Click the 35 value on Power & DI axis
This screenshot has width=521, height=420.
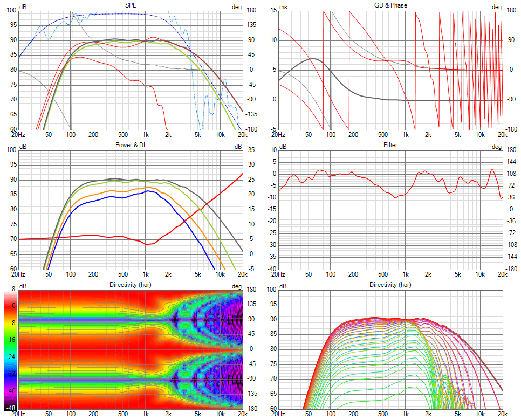point(251,150)
